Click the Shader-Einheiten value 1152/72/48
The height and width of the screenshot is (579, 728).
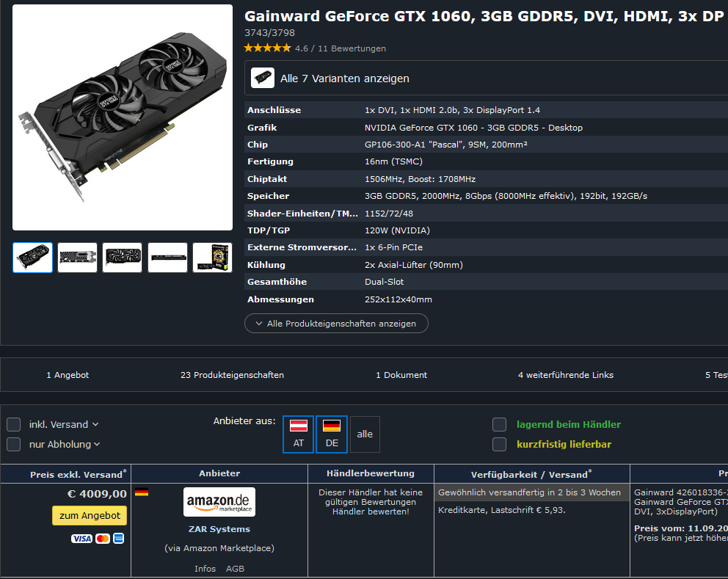point(389,213)
